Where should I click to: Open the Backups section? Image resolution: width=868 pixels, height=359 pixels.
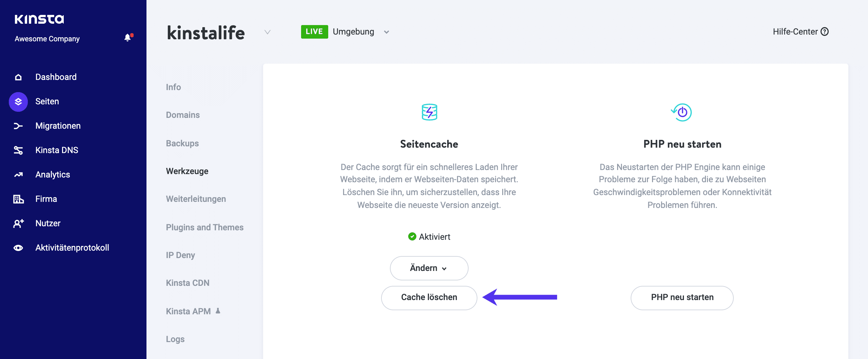click(182, 143)
